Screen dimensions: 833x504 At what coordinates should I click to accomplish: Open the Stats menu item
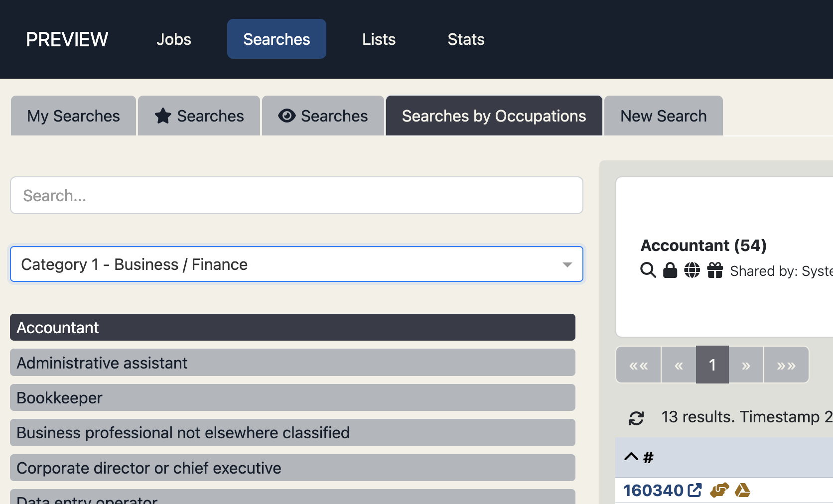[466, 39]
